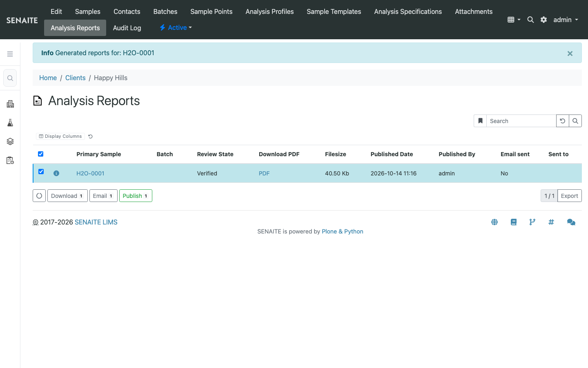Viewport: 588px width, 368px height.
Task: Click the Email button
Action: [x=103, y=196]
